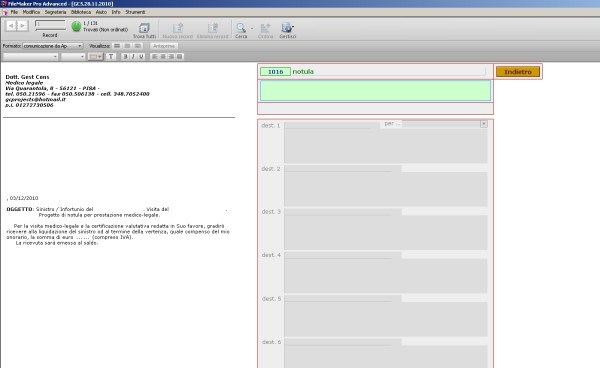The width and height of the screenshot is (600, 368).
Task: Open the text color swatch picker
Action: coord(95,57)
